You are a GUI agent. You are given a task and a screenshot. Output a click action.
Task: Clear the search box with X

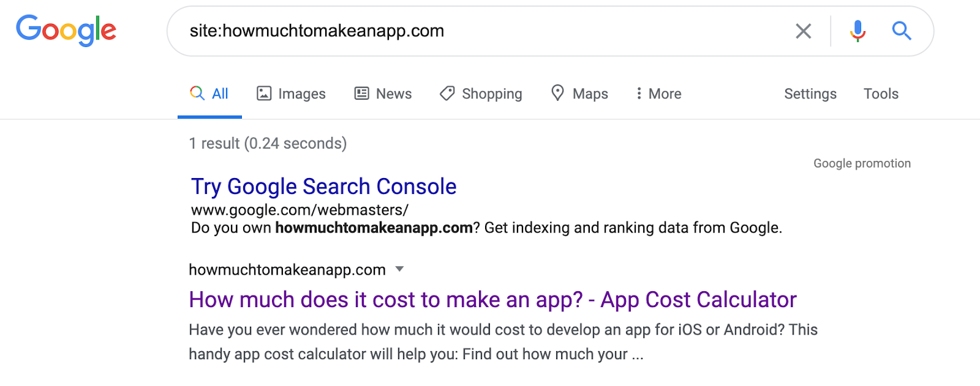[x=803, y=31]
